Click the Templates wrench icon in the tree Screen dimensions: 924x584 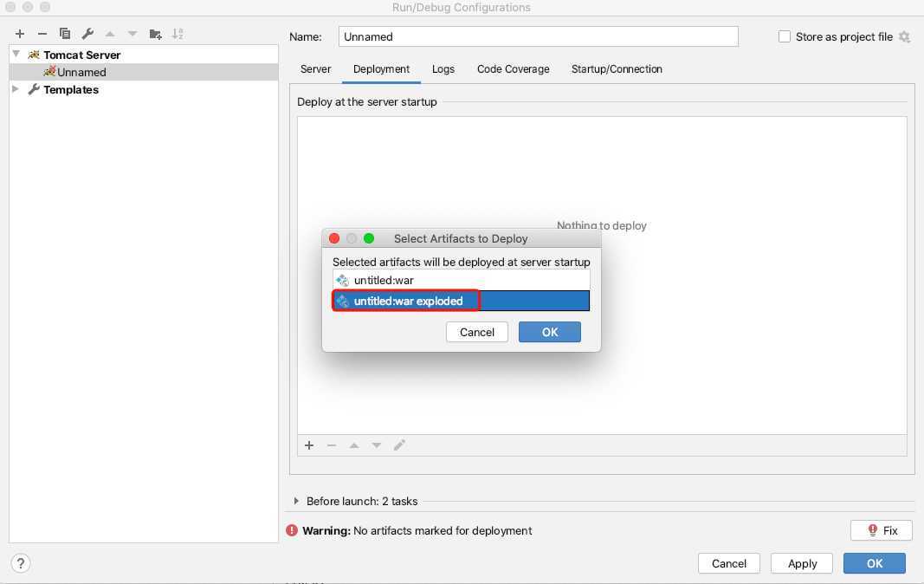tap(34, 89)
